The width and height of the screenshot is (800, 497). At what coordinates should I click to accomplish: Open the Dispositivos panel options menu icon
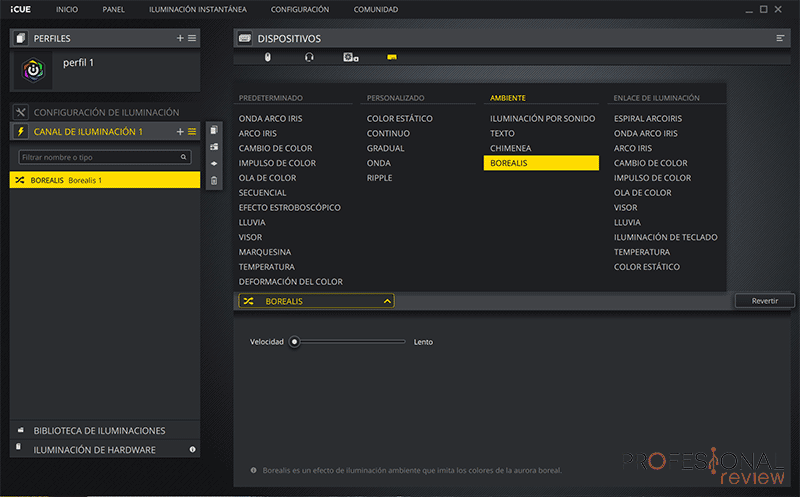[x=780, y=38]
